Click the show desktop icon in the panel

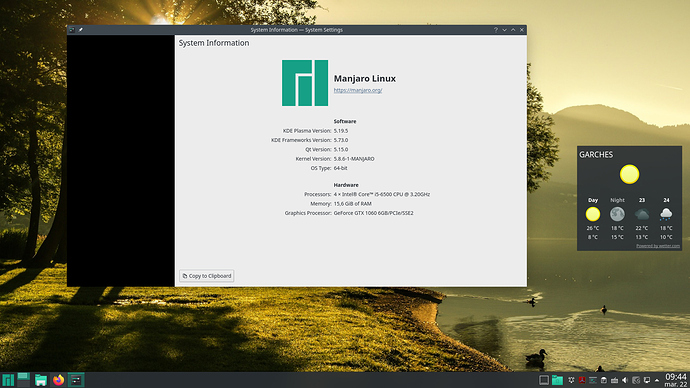coord(544,380)
